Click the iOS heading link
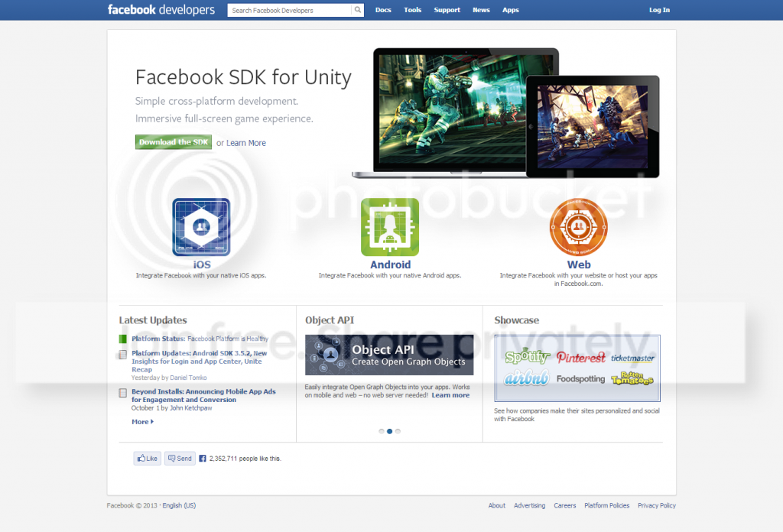Viewport: 783px width, 532px height. 202,264
